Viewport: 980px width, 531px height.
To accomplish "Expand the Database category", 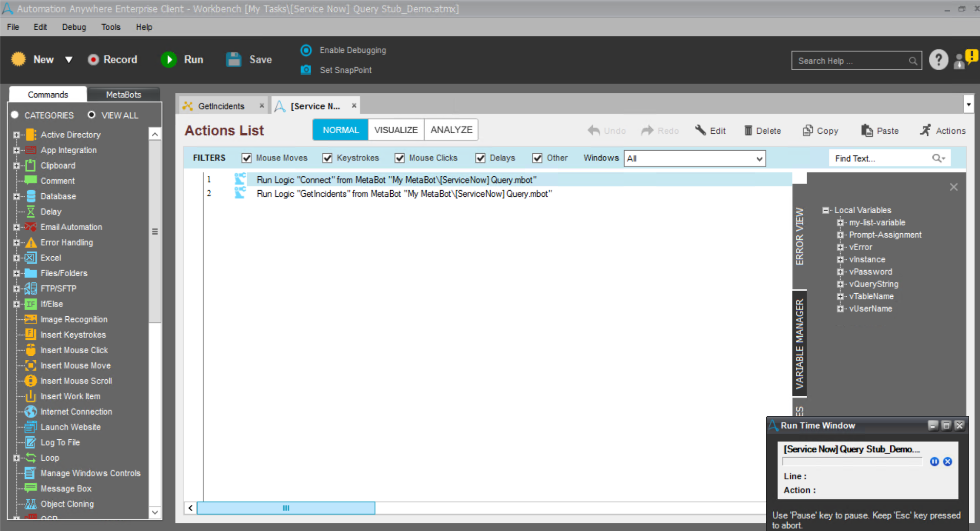I will [16, 196].
